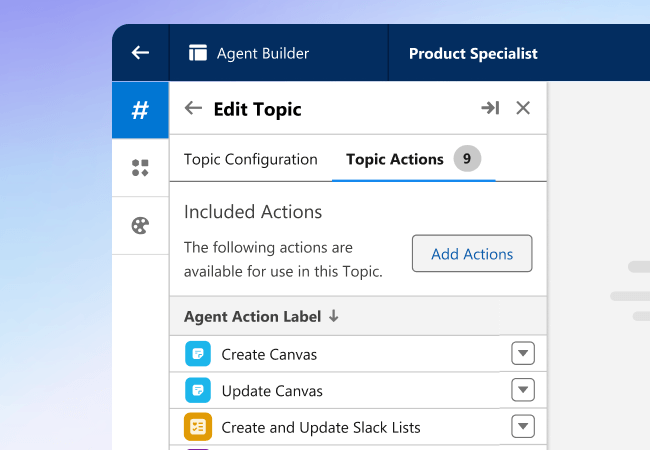Select the Create and Update Slack Lists label
Viewport: 650px width, 450px height.
click(321, 428)
